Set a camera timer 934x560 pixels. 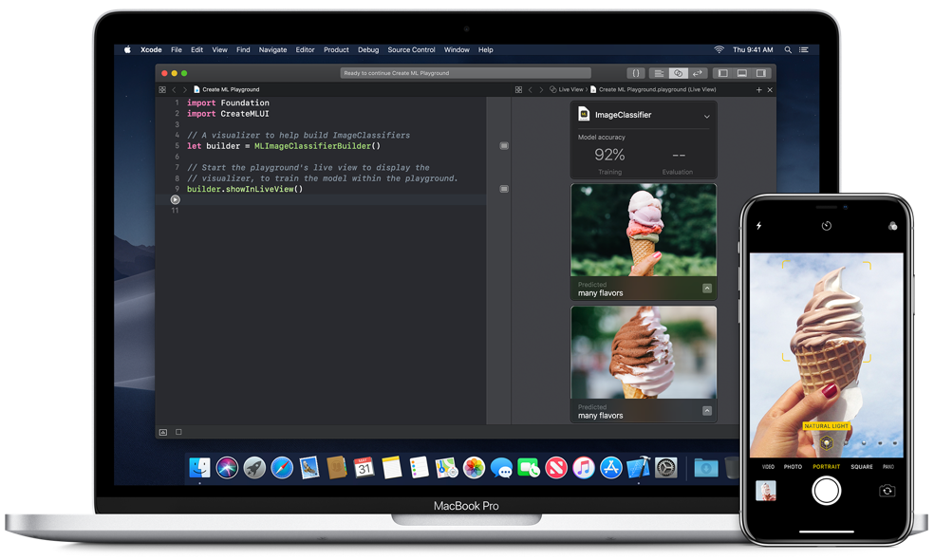827,225
